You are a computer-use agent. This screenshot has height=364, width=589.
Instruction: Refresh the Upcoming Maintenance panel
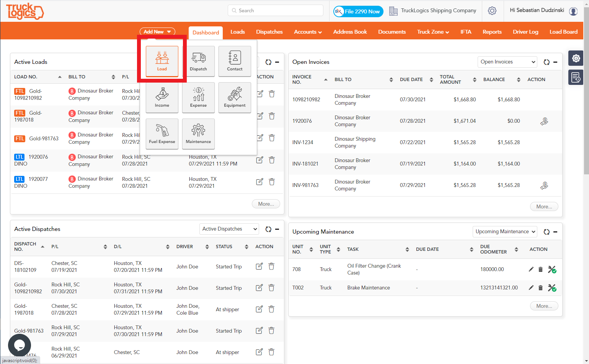(x=547, y=232)
